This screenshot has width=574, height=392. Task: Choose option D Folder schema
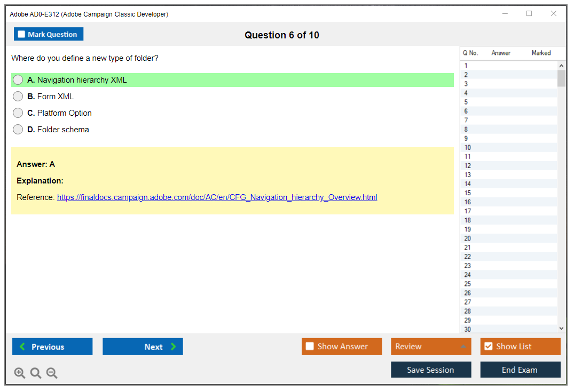(x=18, y=130)
